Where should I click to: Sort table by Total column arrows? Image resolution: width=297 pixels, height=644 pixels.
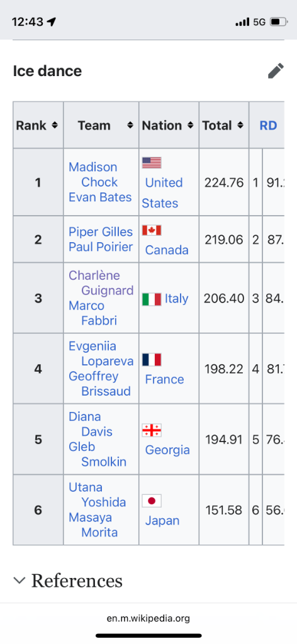(x=240, y=126)
